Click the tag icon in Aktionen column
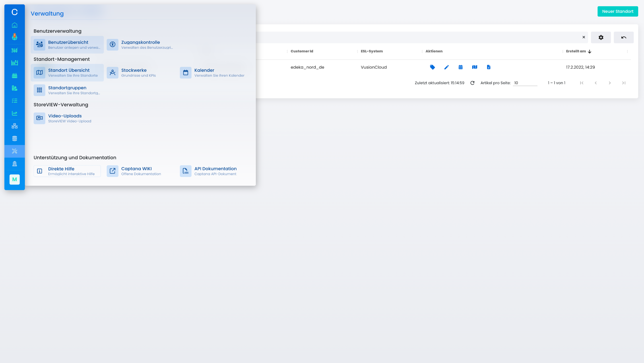 click(432, 67)
